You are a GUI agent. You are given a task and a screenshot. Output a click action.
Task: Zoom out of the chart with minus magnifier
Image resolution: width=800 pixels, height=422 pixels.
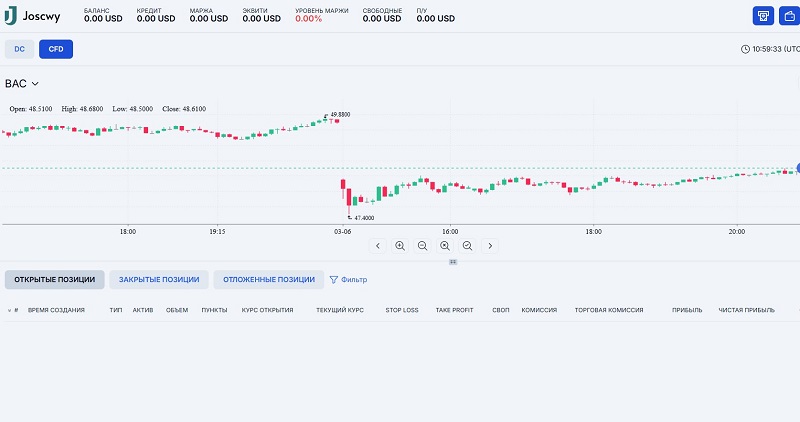coord(422,245)
